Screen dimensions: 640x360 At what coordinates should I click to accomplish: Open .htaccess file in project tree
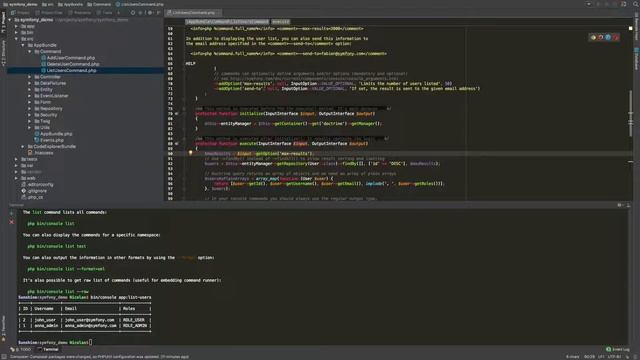(40, 153)
